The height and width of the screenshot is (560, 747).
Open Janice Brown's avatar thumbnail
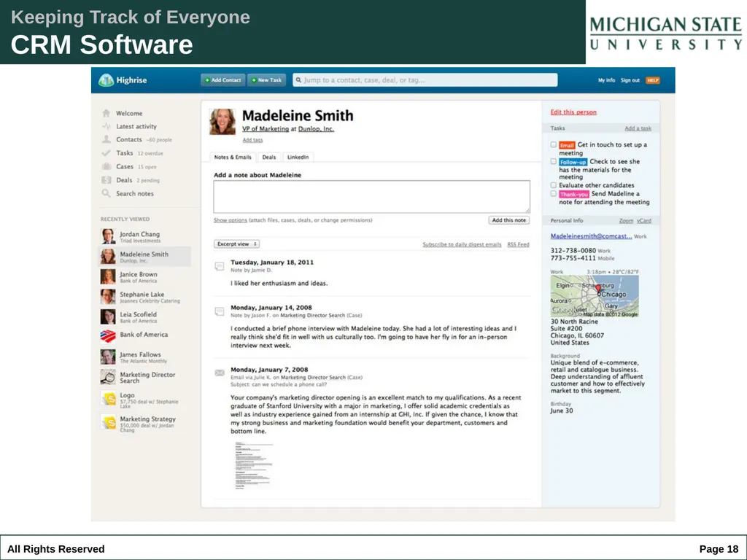108,276
